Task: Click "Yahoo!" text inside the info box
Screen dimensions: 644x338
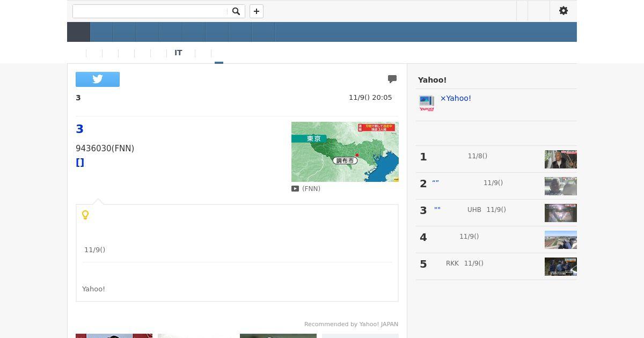Action: point(93,289)
